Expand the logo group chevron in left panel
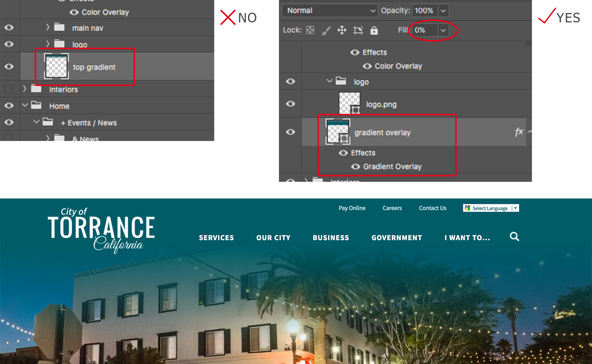 pyautogui.click(x=47, y=44)
